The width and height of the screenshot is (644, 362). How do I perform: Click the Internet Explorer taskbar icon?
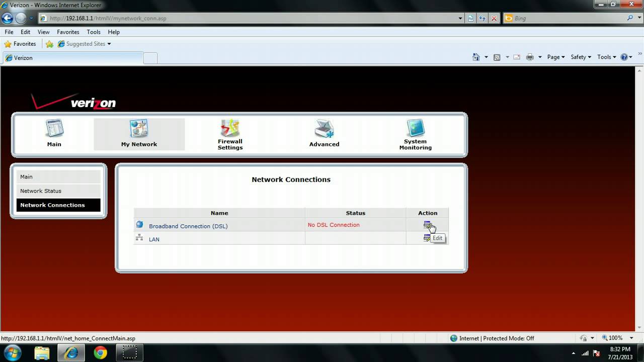click(x=71, y=353)
